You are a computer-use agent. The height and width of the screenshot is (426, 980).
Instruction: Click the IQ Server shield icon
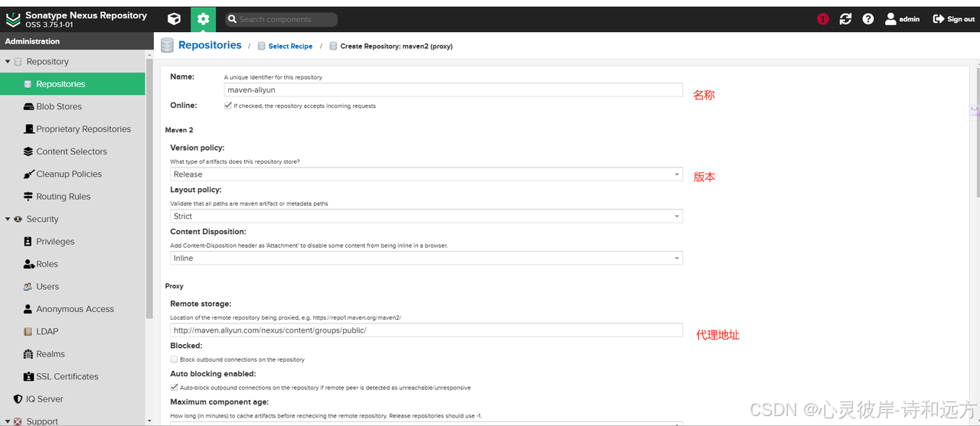tap(18, 399)
